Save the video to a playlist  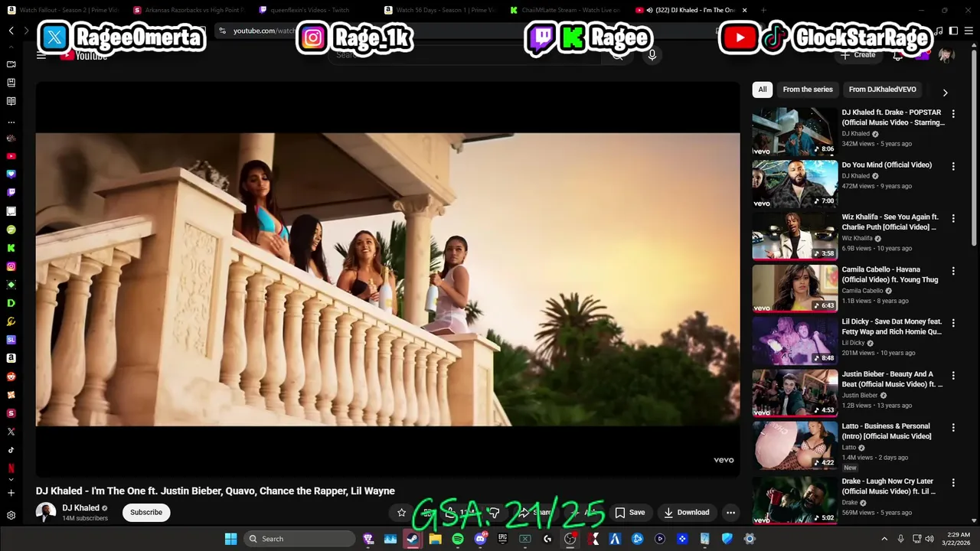630,513
